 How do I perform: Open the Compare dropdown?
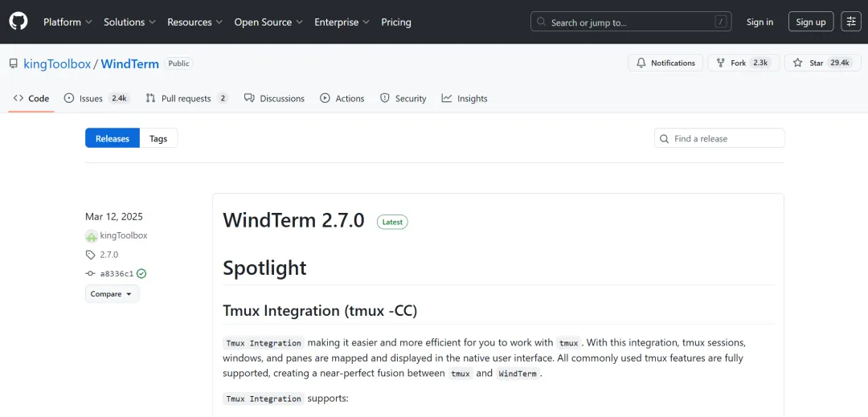112,294
